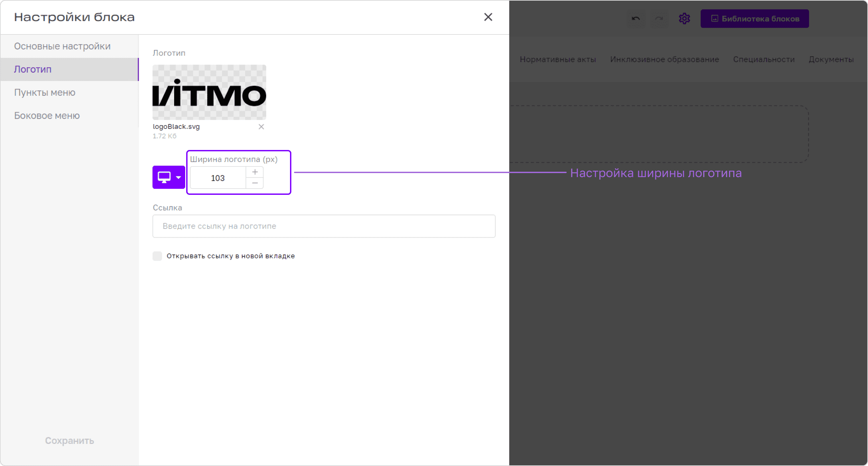The width and height of the screenshot is (868, 466).
Task: Click the logoBlack.svg file name
Action: pos(176,127)
